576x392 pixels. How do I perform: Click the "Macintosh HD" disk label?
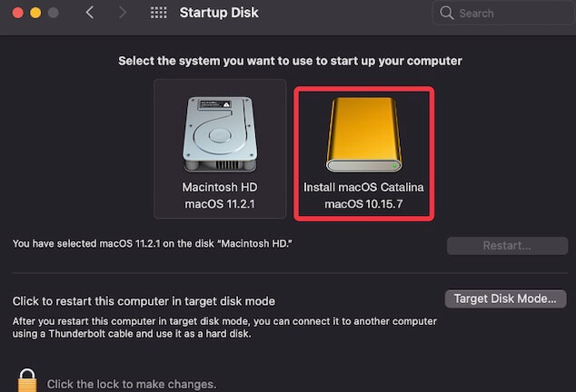tap(220, 187)
